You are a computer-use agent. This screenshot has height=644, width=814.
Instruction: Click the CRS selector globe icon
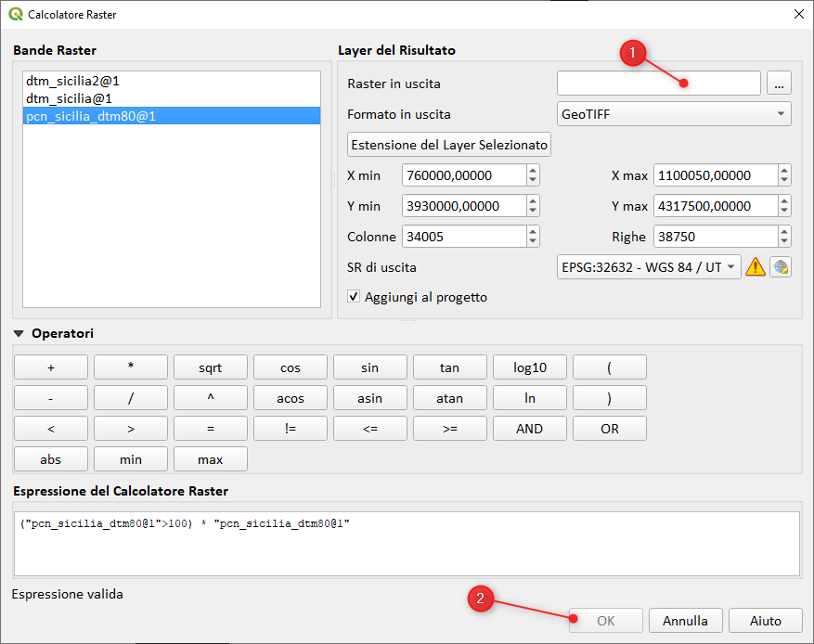pos(781,267)
